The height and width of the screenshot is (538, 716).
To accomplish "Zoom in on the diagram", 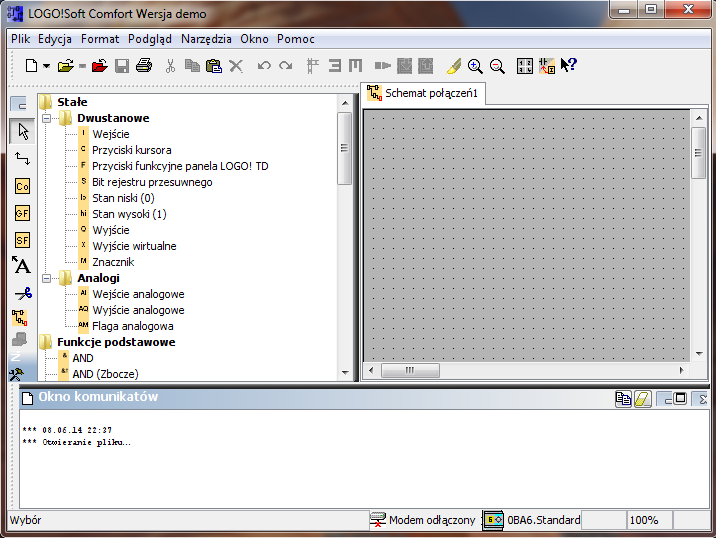I will tap(475, 66).
